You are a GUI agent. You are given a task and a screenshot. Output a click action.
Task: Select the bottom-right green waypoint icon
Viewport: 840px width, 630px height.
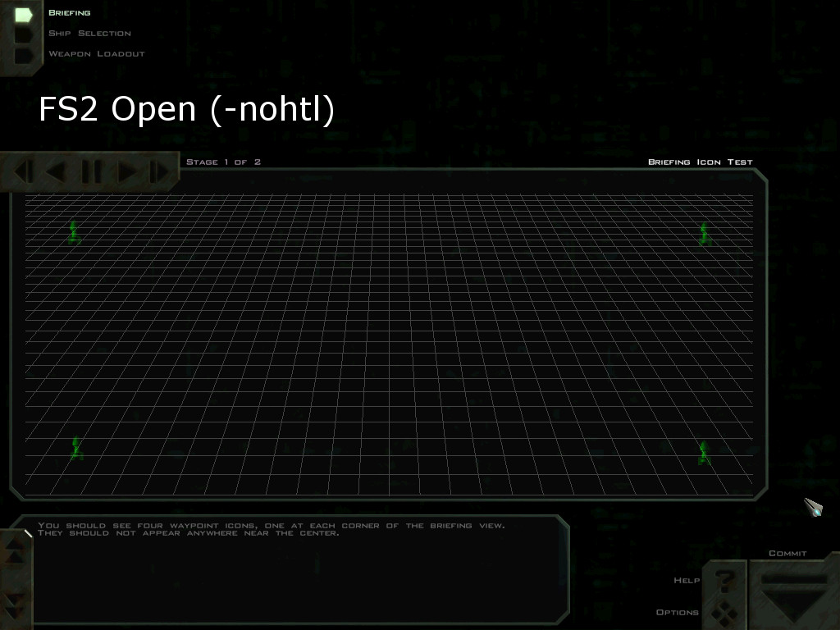tap(703, 452)
